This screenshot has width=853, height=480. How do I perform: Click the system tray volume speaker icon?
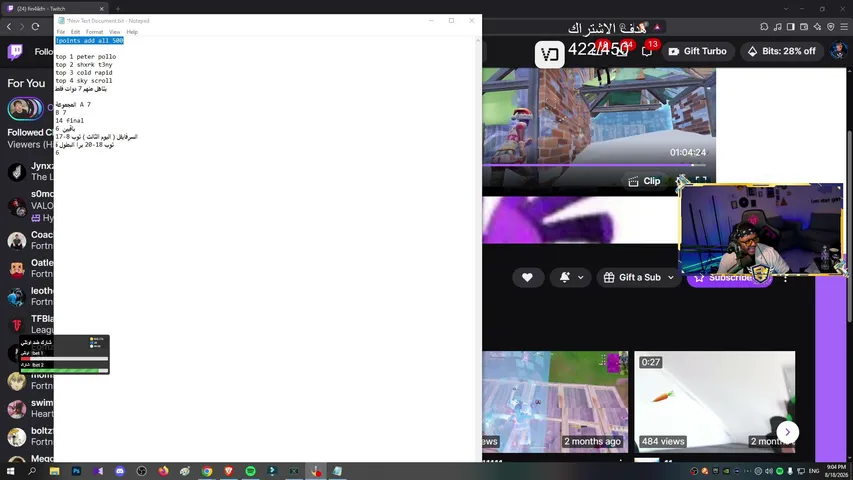pos(769,471)
